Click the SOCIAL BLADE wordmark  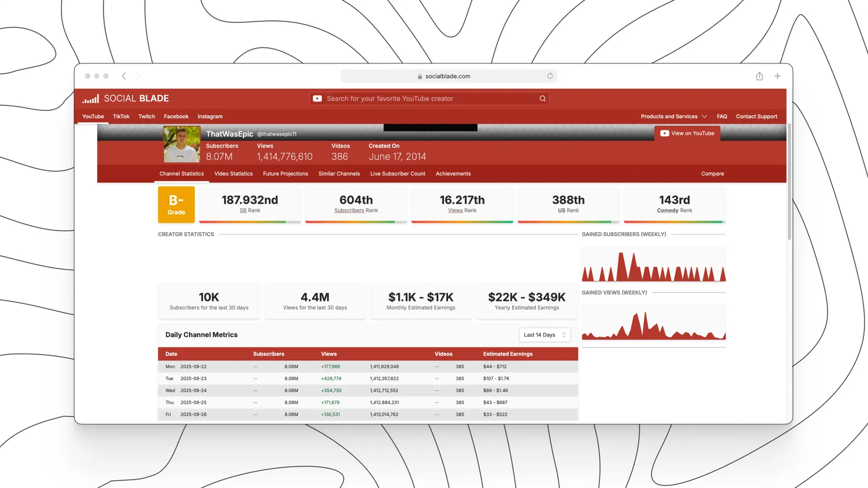(x=136, y=99)
